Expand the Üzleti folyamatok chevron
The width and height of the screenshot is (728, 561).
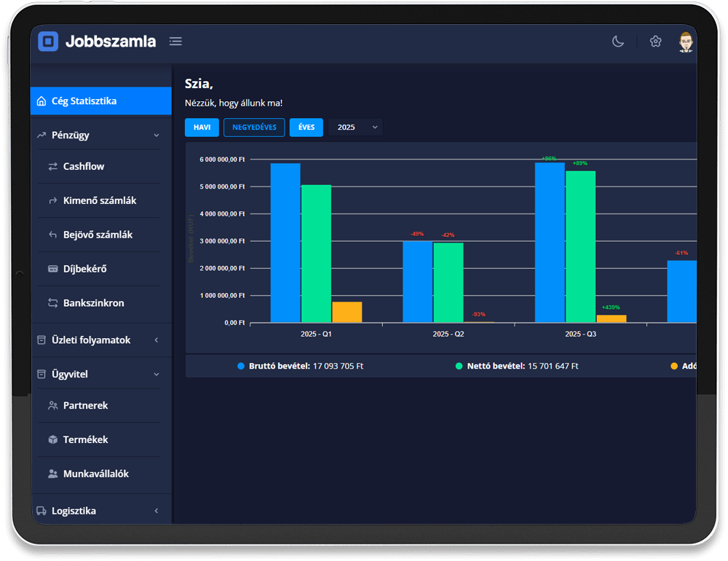pyautogui.click(x=157, y=340)
